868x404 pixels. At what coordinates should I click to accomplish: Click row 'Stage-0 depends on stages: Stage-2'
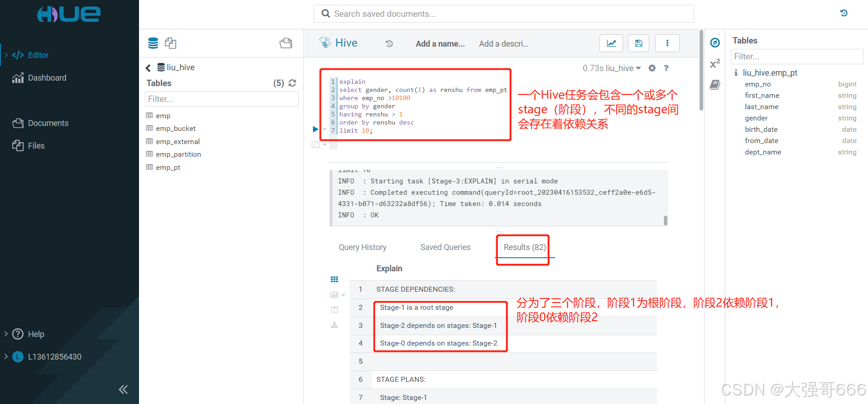[x=503, y=343]
